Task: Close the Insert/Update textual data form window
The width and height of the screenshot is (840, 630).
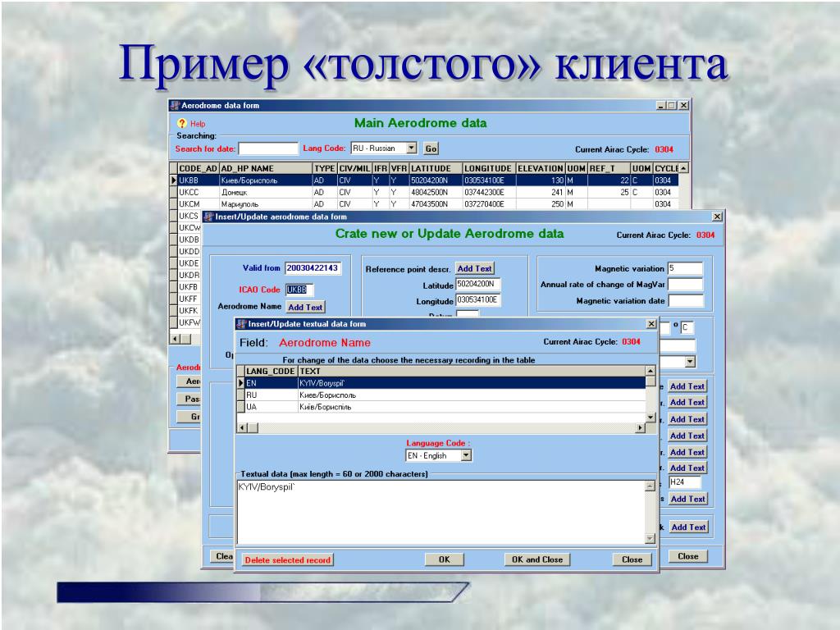Action: 651,323
